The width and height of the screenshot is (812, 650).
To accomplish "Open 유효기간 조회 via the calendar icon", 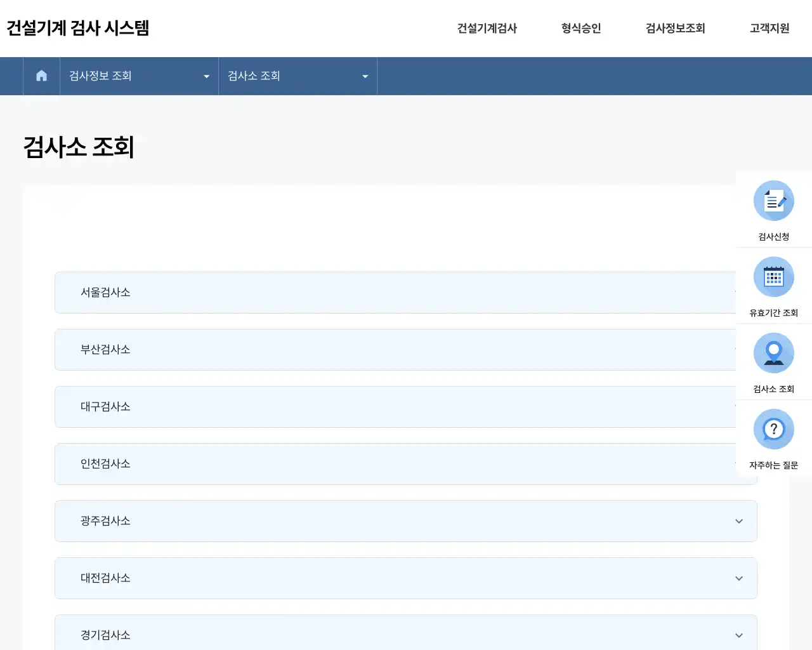I will click(773, 277).
